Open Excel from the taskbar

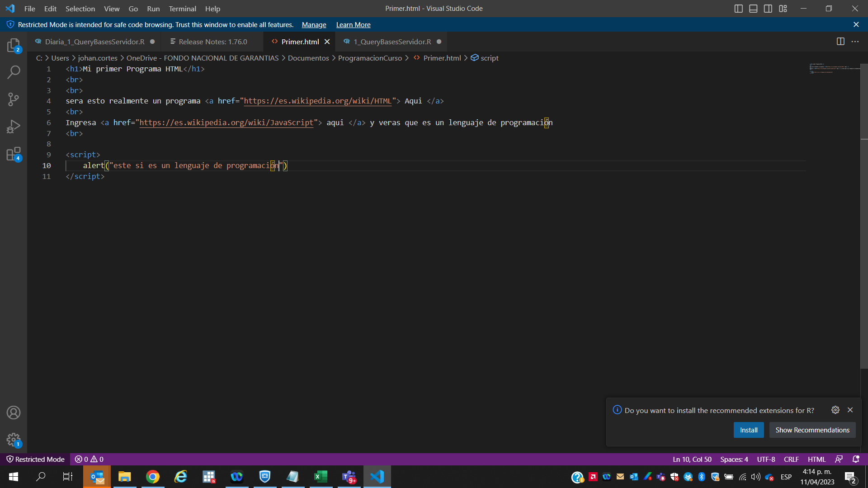click(x=321, y=477)
